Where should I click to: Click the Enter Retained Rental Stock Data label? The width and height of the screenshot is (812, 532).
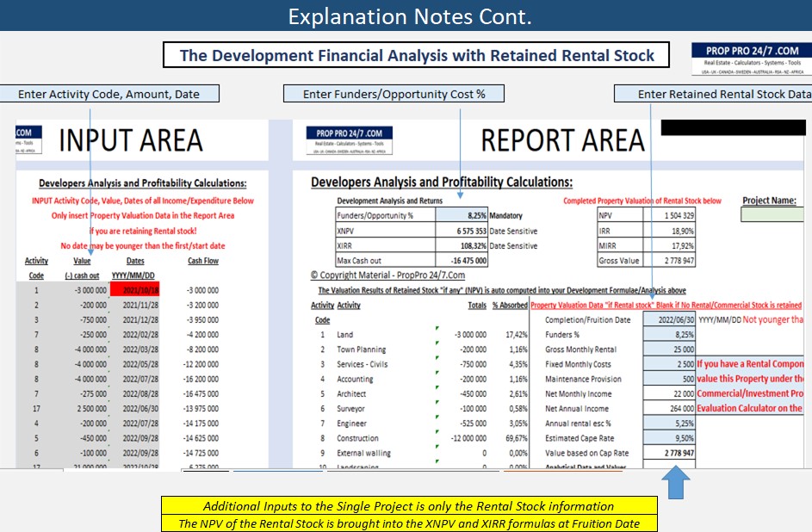[x=713, y=94]
